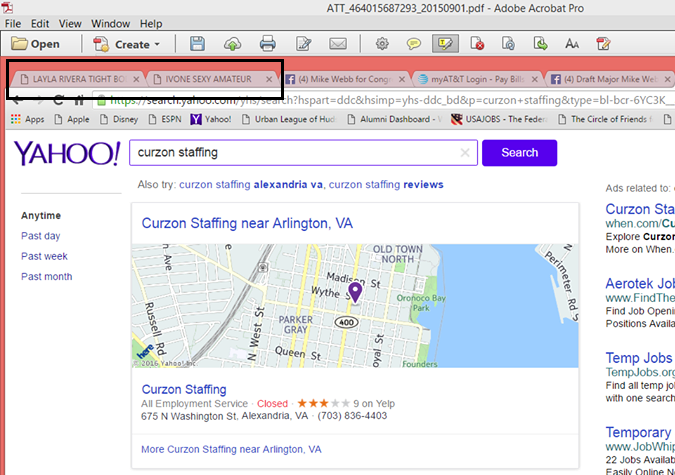Click the page with magnifier icon
Screen dimensions: 675x475
(508, 43)
